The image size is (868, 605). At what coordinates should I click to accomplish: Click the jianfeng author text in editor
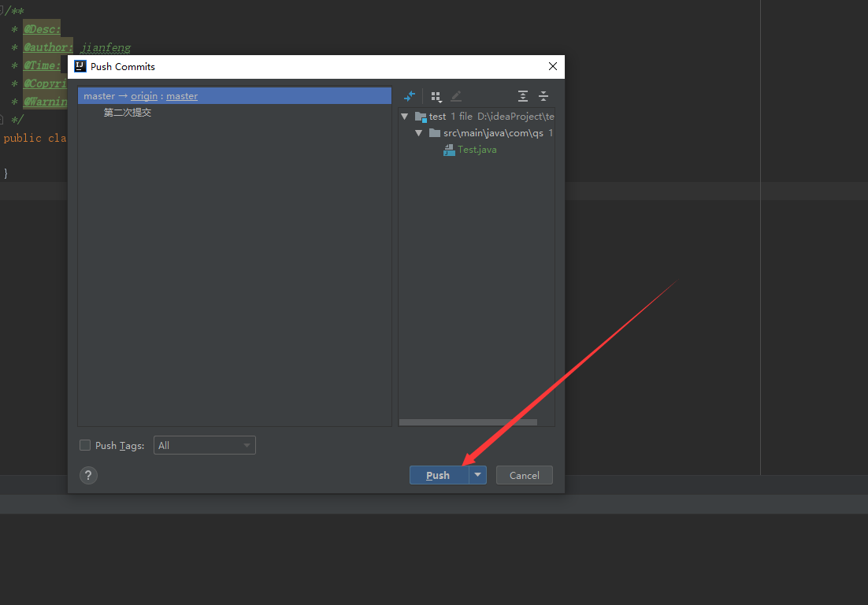tap(106, 47)
